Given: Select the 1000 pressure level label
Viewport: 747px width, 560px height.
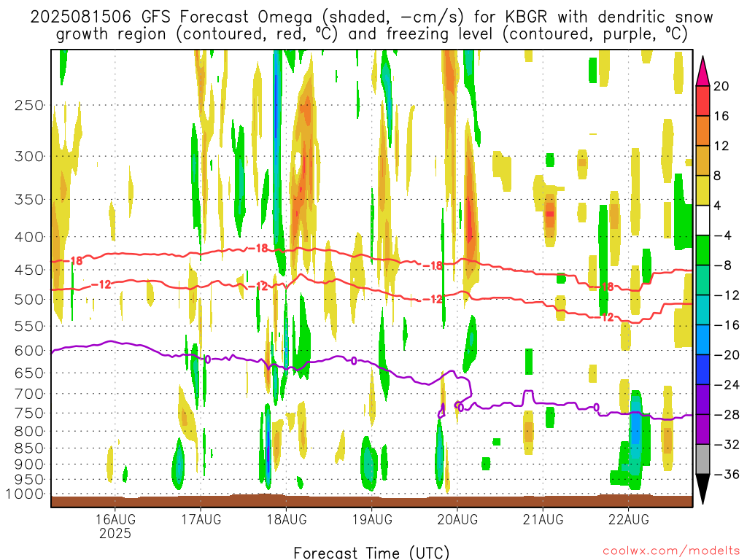Looking at the screenshot, I should point(25,494).
